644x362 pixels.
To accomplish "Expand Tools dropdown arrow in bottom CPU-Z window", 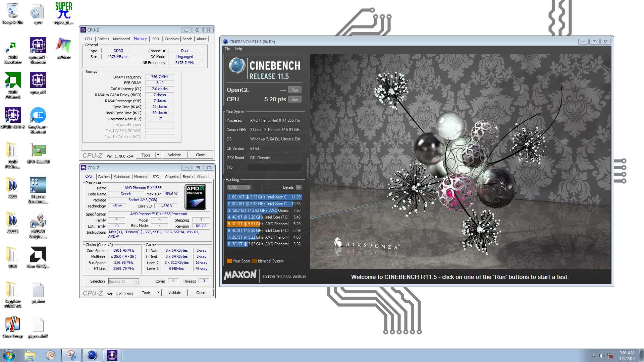I will click(x=158, y=293).
